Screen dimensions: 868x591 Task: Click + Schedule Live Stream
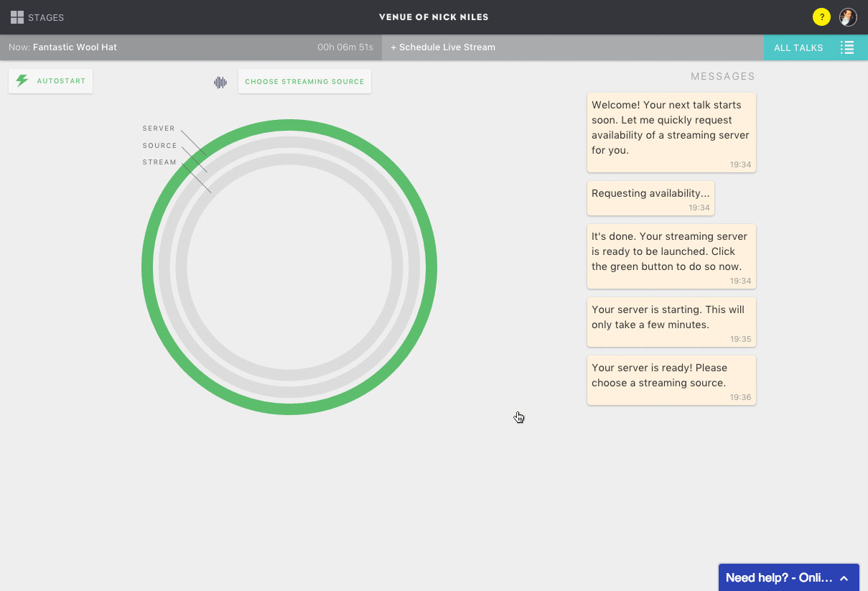443,47
